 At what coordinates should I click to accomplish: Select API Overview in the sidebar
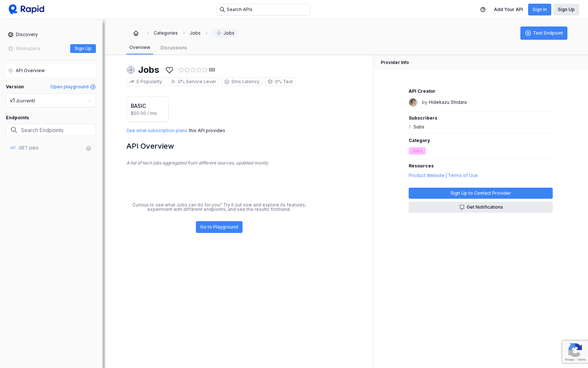(51, 71)
